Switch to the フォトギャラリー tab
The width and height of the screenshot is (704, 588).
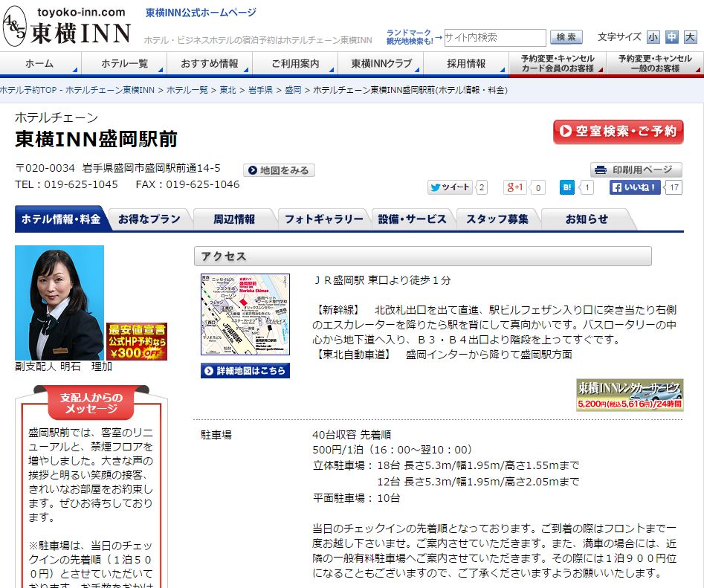pos(323,219)
